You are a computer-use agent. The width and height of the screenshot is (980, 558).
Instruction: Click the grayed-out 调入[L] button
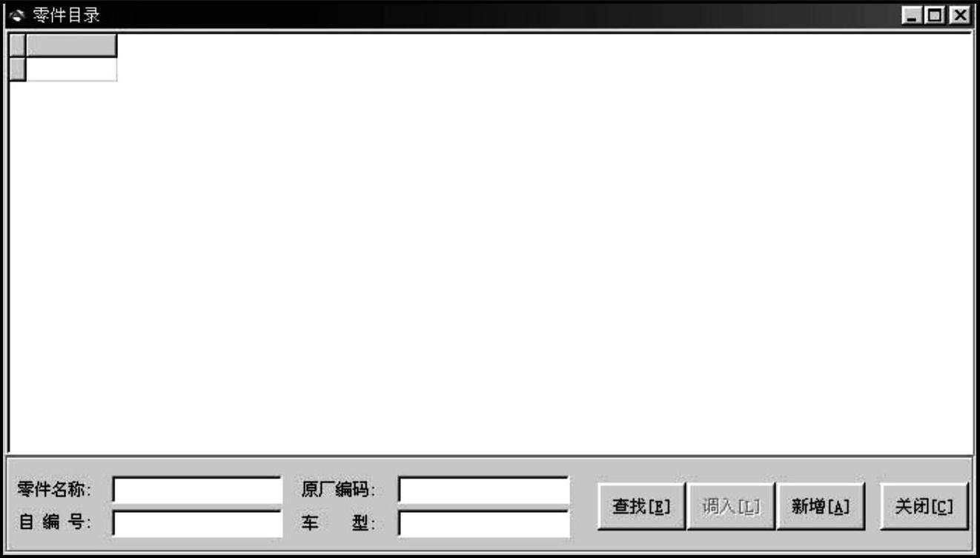tap(731, 507)
